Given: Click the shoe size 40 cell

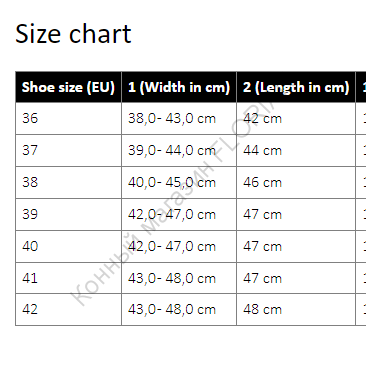Looking at the screenshot, I should (68, 246).
